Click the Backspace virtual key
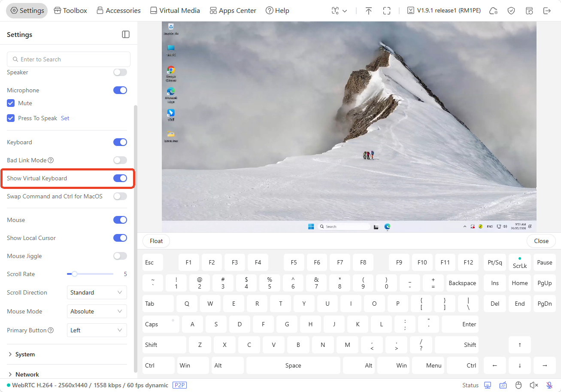This screenshot has height=392, width=561. [x=462, y=283]
